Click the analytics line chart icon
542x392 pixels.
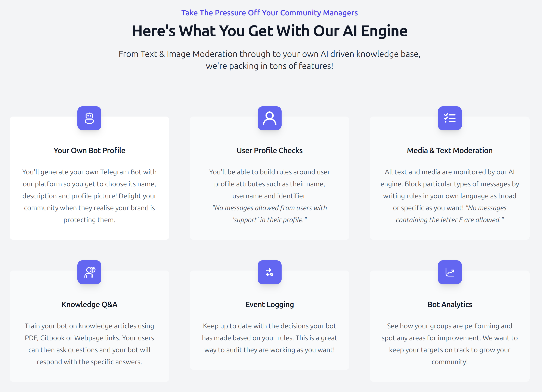[x=449, y=272]
